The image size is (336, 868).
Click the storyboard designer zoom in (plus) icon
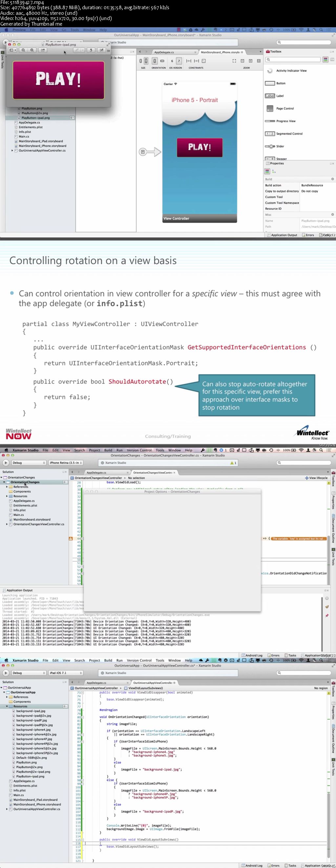250,61
